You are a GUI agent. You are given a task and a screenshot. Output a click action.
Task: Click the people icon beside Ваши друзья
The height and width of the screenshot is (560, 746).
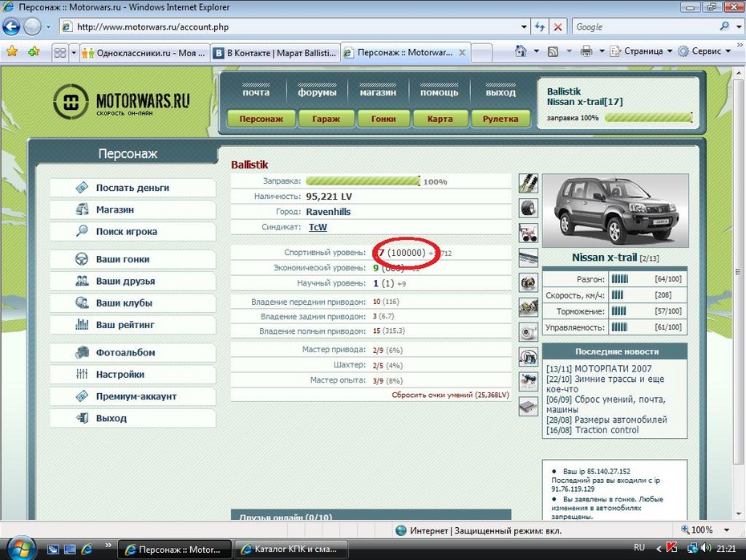coord(82,281)
